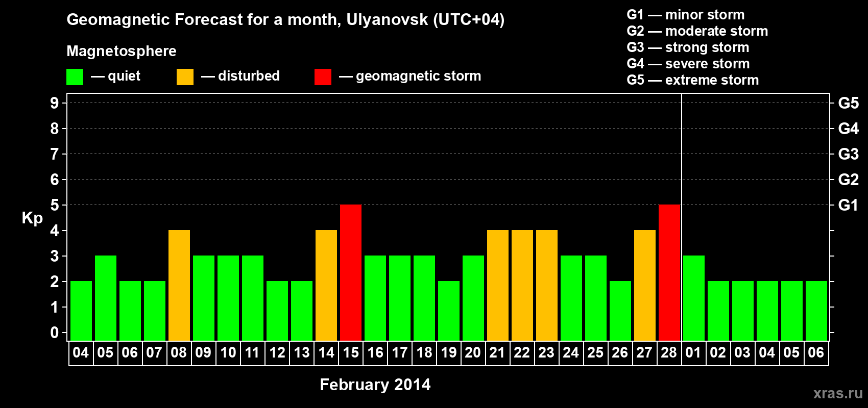Click the G3 label on right axis
The width and height of the screenshot is (868, 408).
click(849, 154)
